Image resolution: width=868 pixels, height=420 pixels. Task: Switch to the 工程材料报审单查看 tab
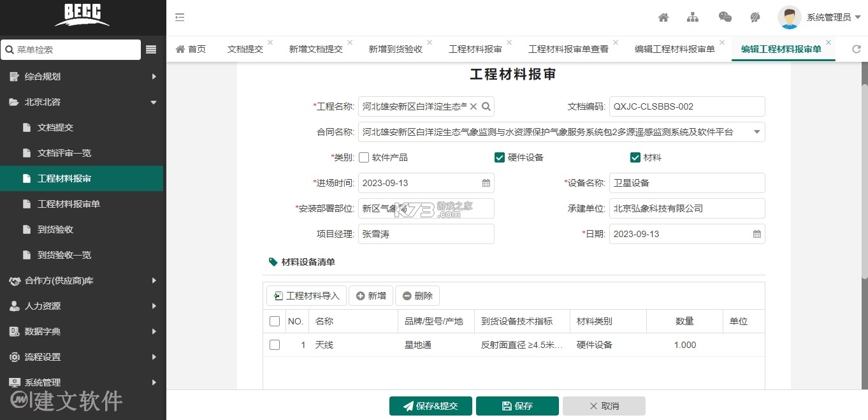coord(568,49)
